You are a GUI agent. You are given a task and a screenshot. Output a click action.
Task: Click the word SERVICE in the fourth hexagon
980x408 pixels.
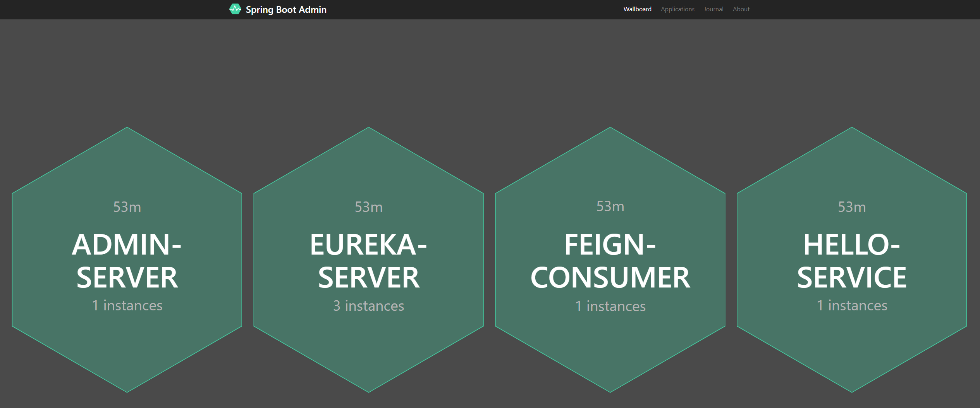pos(851,277)
